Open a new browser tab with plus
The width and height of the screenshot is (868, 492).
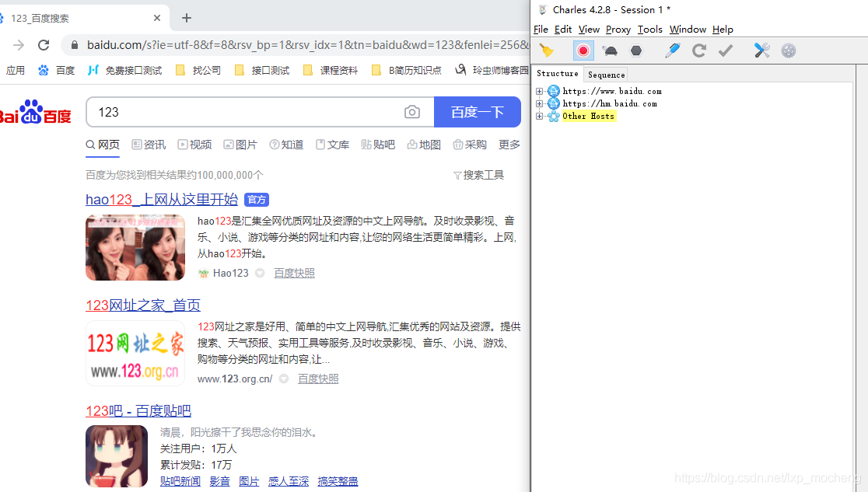click(x=187, y=18)
